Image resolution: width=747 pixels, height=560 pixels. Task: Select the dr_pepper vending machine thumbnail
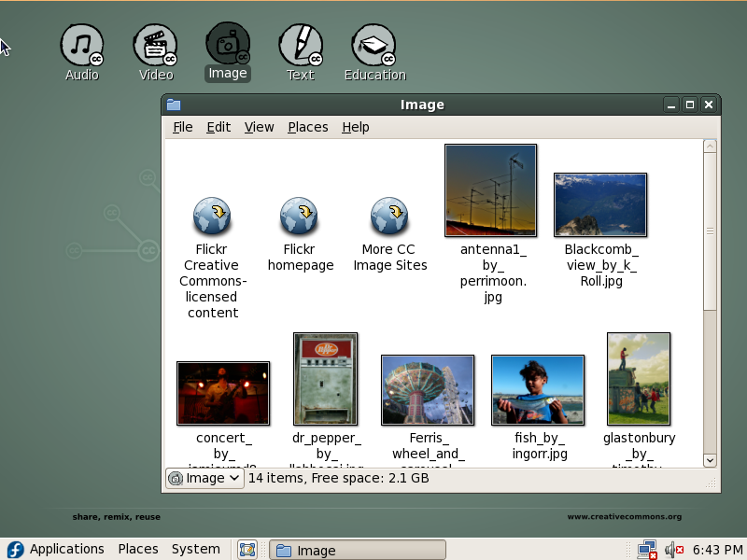325,379
